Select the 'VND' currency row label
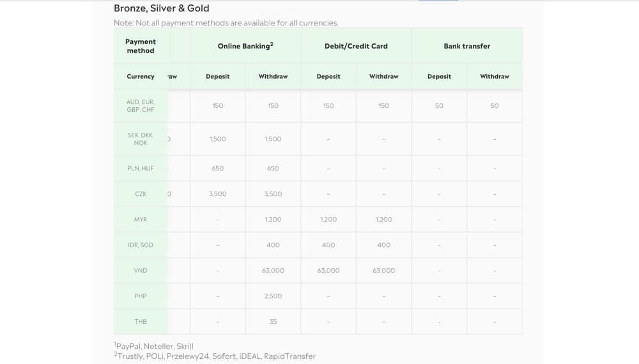 [x=141, y=270]
